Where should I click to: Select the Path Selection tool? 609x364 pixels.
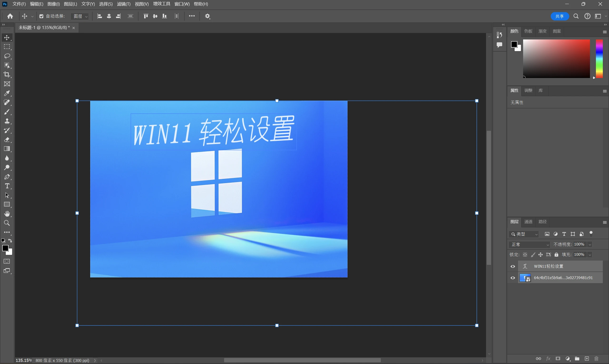pos(7,195)
